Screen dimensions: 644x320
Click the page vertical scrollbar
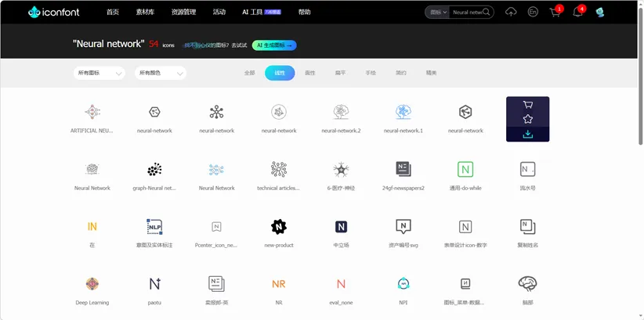640,77
